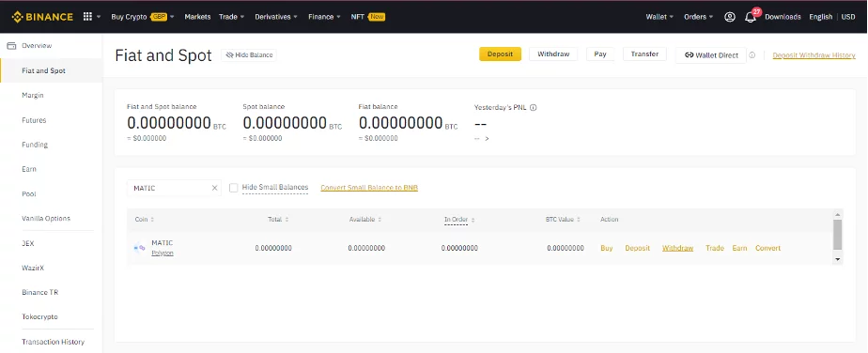Click the MATIC coin search field

169,188
